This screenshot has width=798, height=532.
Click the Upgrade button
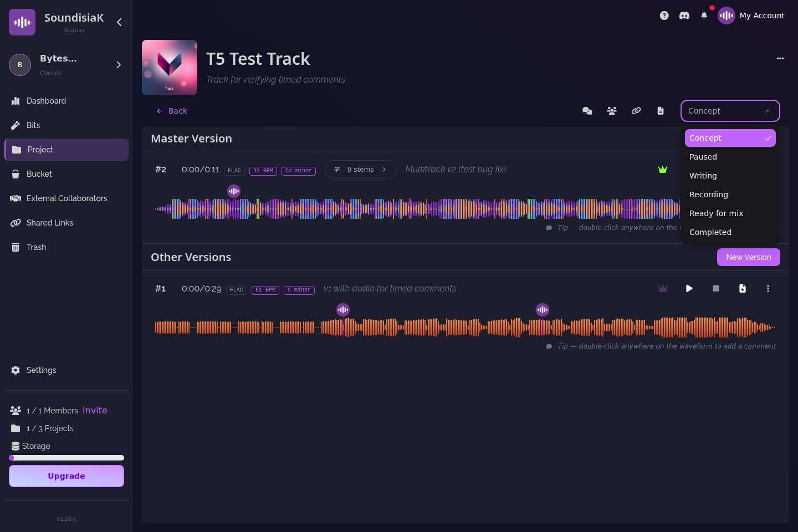point(66,476)
